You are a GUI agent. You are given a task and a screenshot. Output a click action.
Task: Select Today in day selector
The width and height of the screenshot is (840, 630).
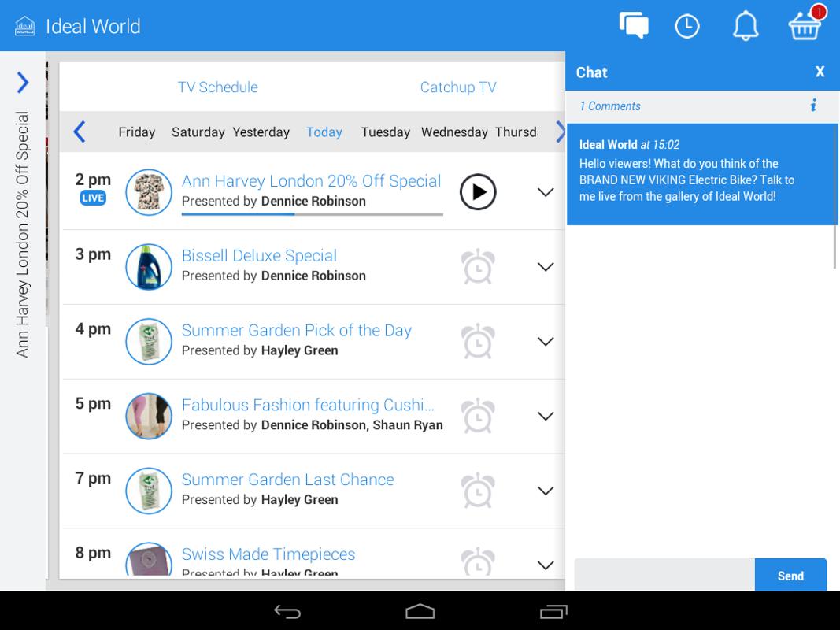pyautogui.click(x=324, y=132)
